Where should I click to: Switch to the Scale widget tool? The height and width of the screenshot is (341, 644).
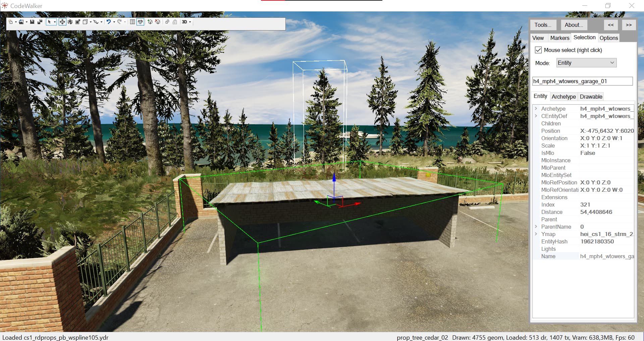[x=77, y=22]
